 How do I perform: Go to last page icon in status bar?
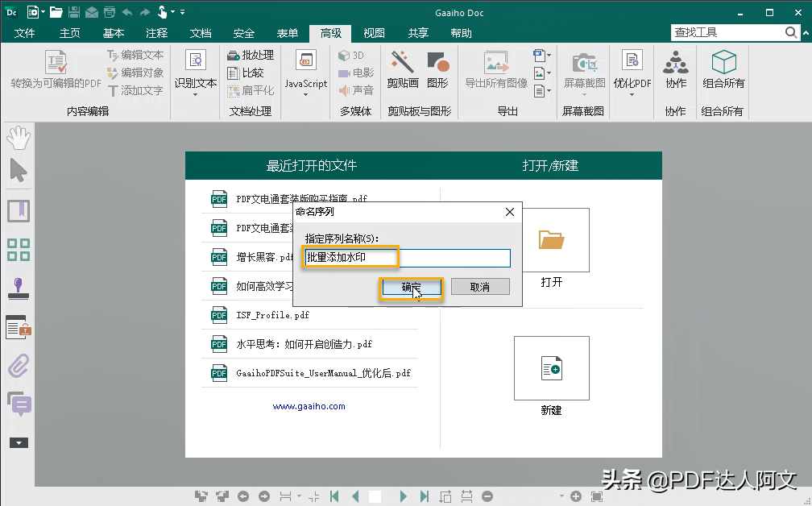(424, 496)
